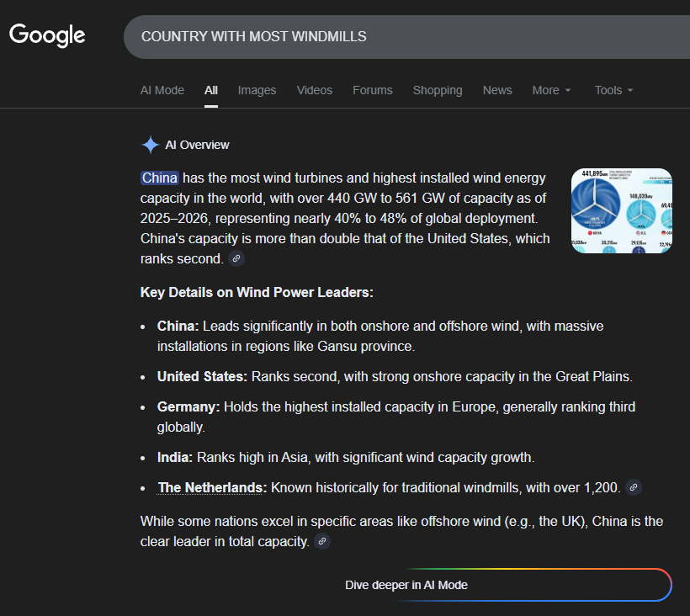
Task: Go to the Forums tab
Action: pos(372,90)
